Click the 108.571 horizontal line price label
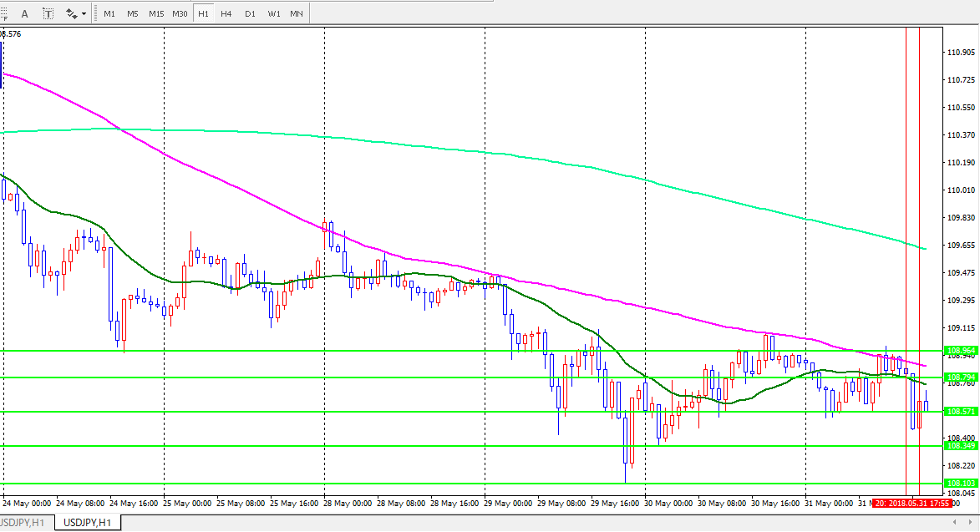Screen dimensions: 980x532 click(962, 412)
